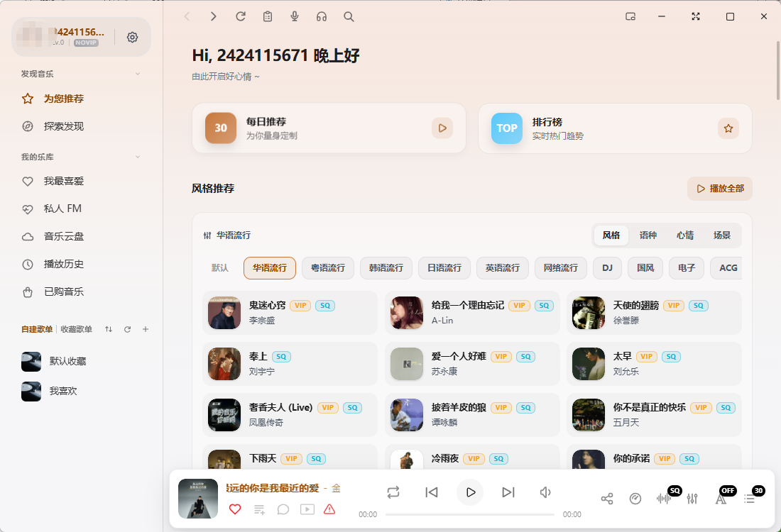Switch to 收藏歌单 tab in sidebar
This screenshot has width=781, height=532.
(x=76, y=329)
